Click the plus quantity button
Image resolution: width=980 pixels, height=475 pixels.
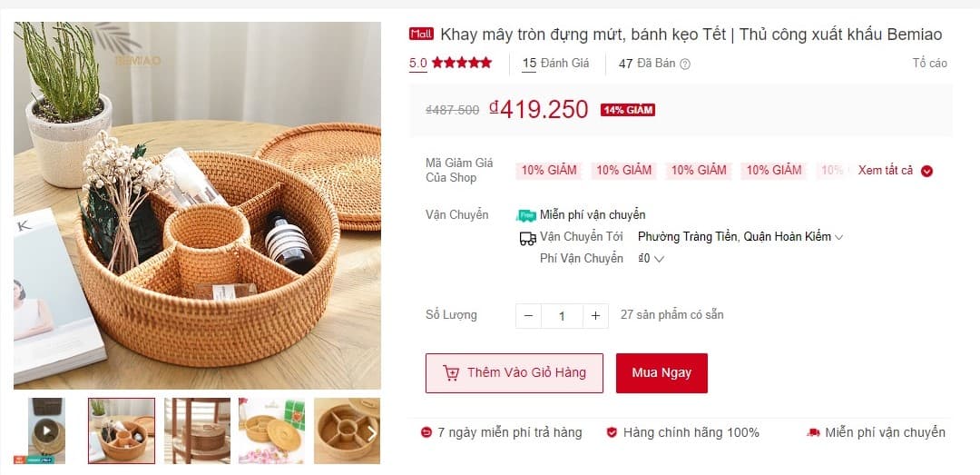[595, 316]
